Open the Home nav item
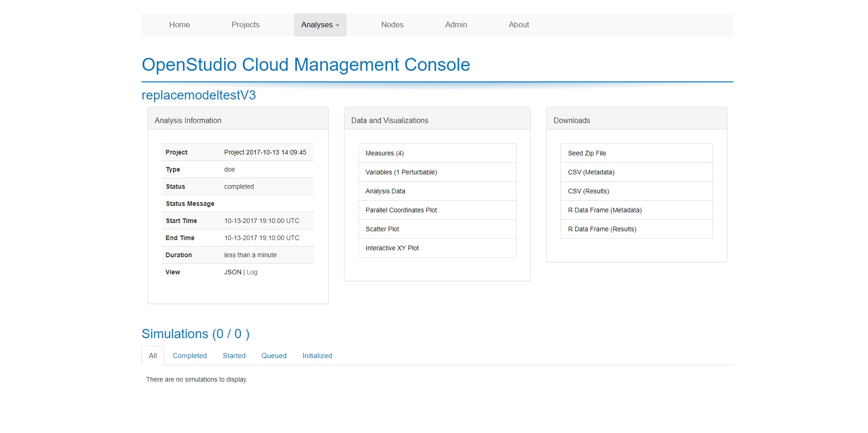This screenshot has width=868, height=433. [179, 25]
